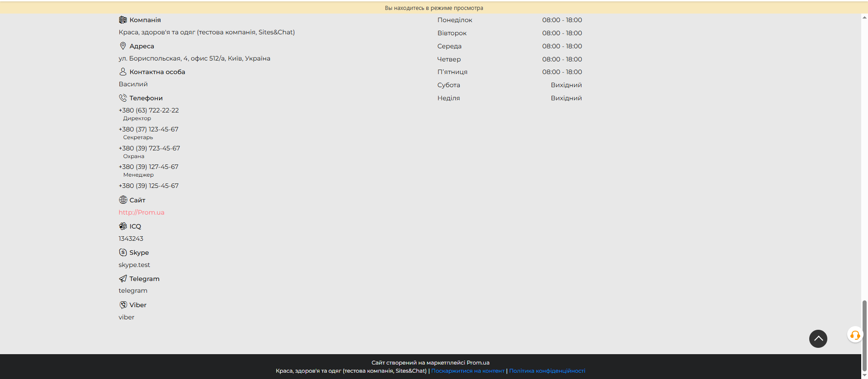This screenshot has width=868, height=379.
Task: Click the Viber logo icon
Action: pos(123,305)
